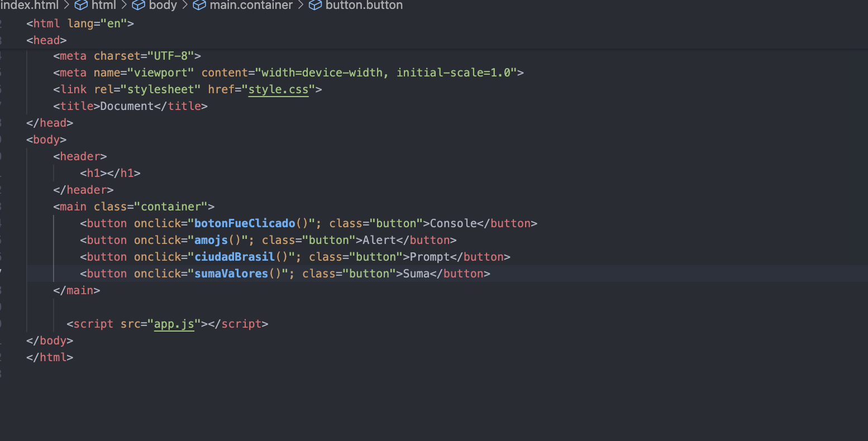868x441 pixels.
Task: Click the link tag name
Action: [73, 89]
